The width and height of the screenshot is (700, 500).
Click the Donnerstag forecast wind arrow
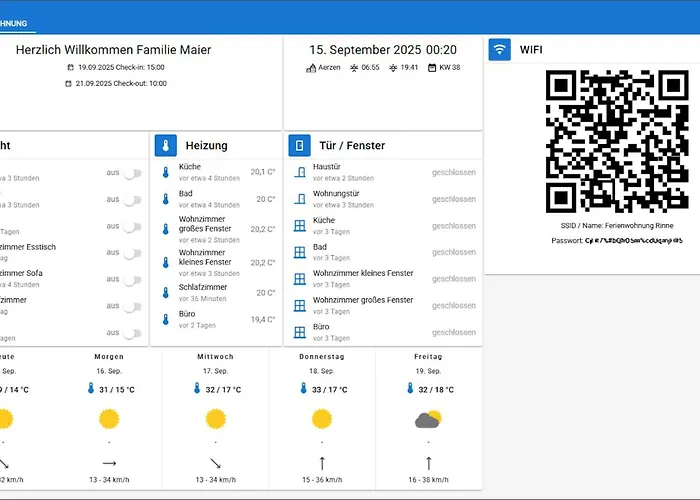[x=322, y=463]
